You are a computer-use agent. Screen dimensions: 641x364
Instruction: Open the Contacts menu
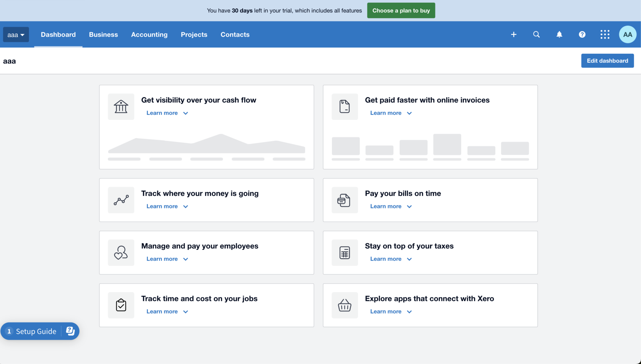pos(235,35)
